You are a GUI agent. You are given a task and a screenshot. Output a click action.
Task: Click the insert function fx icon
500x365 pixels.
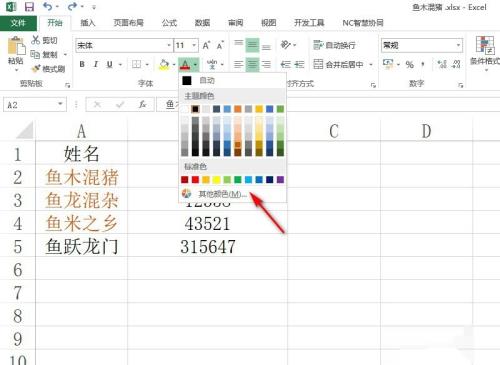pos(142,105)
